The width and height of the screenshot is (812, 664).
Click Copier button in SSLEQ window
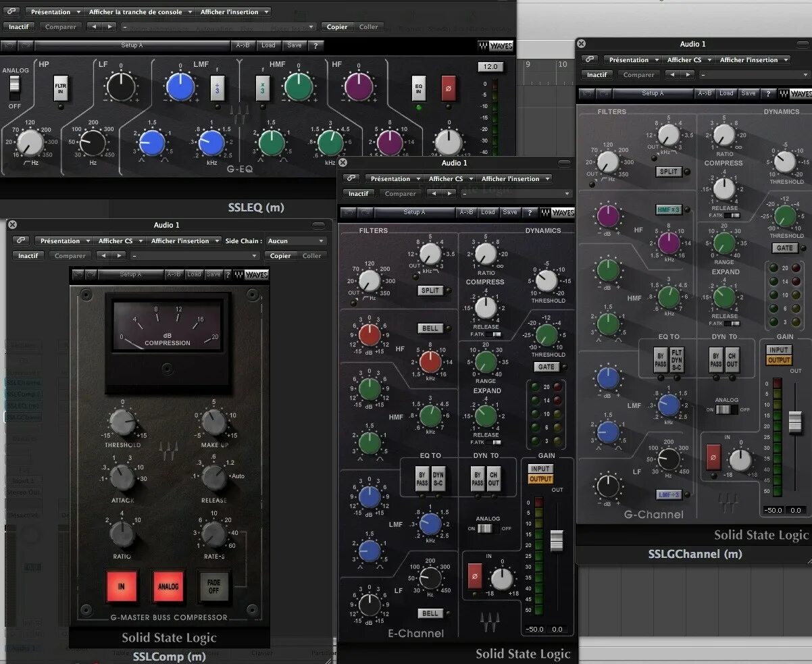click(336, 27)
